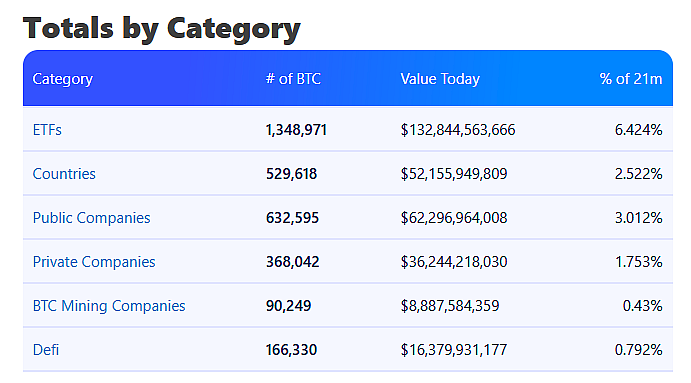The height and width of the screenshot is (383, 691).
Task: Click the BTC Mining Companies 0.43% cell
Action: pyautogui.click(x=642, y=306)
